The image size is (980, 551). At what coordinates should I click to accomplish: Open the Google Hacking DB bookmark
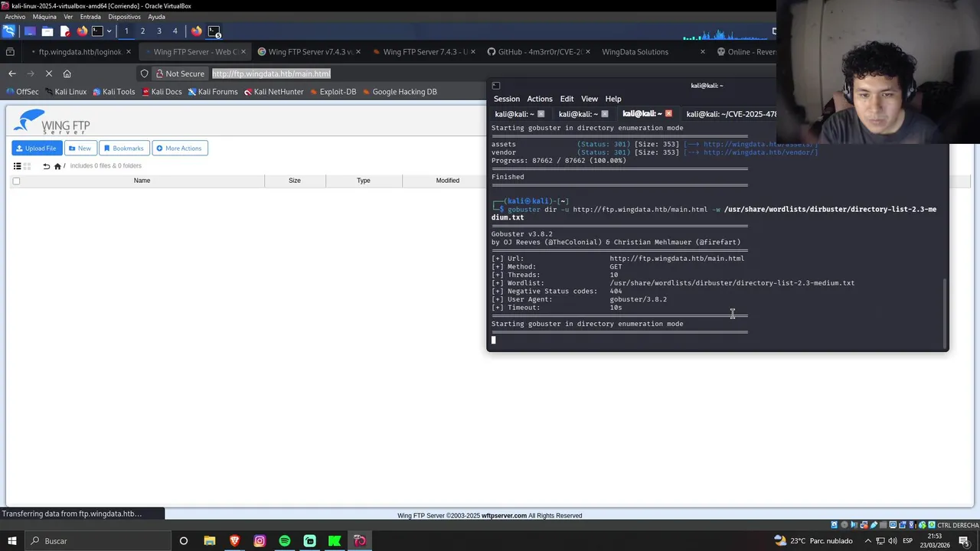point(400,92)
